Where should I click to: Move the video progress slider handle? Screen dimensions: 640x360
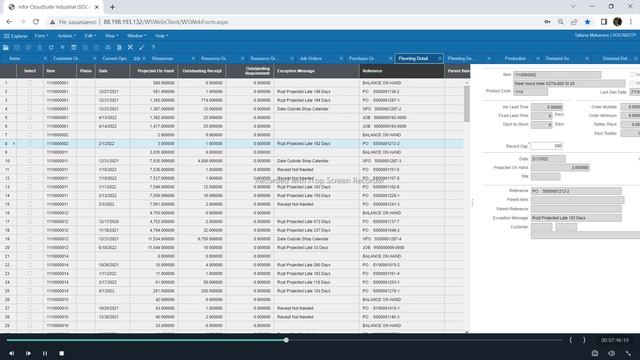286,340
